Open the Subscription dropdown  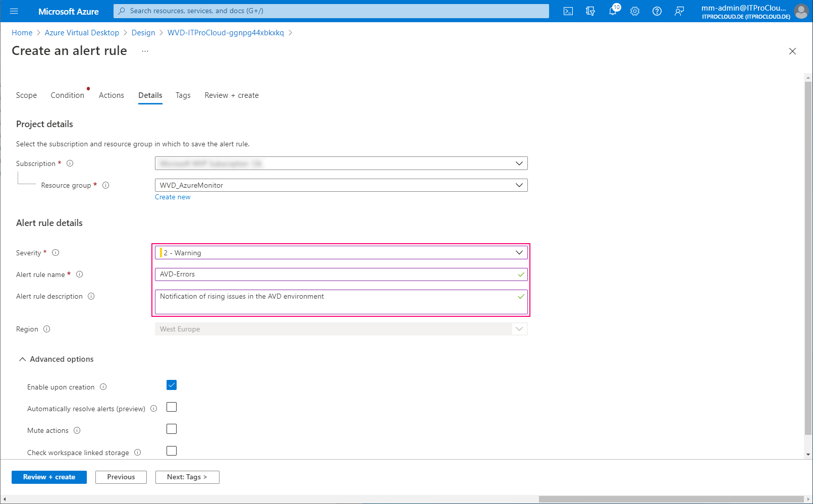[x=341, y=163]
